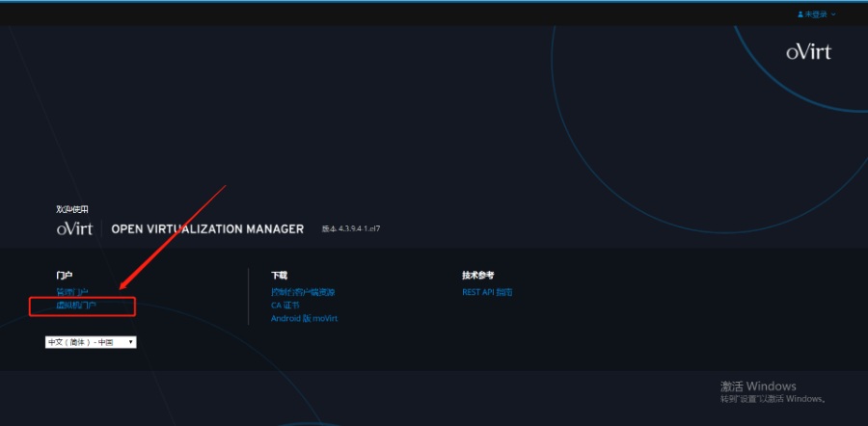Screen dimensions: 868x426
Task: Open the REST API 指南 link
Action: (487, 292)
